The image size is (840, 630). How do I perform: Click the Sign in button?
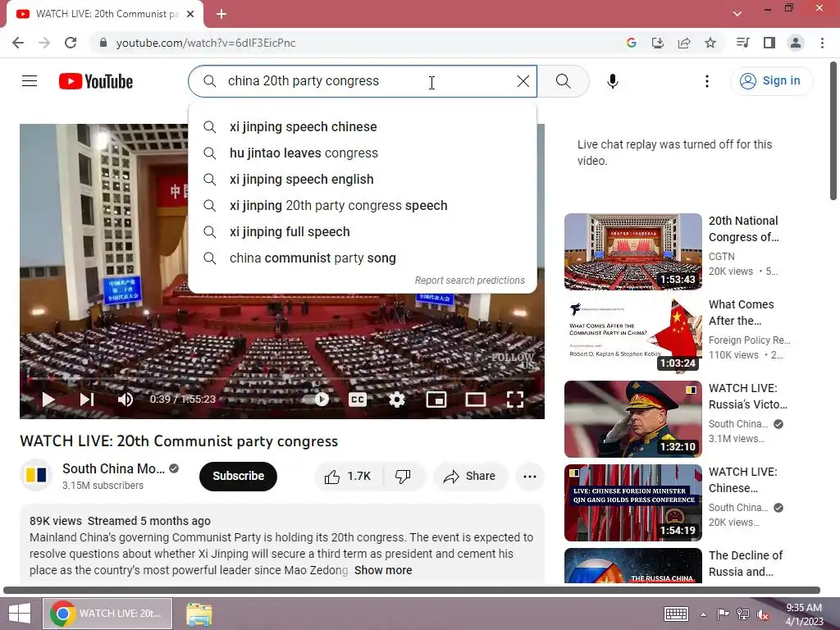(x=771, y=81)
